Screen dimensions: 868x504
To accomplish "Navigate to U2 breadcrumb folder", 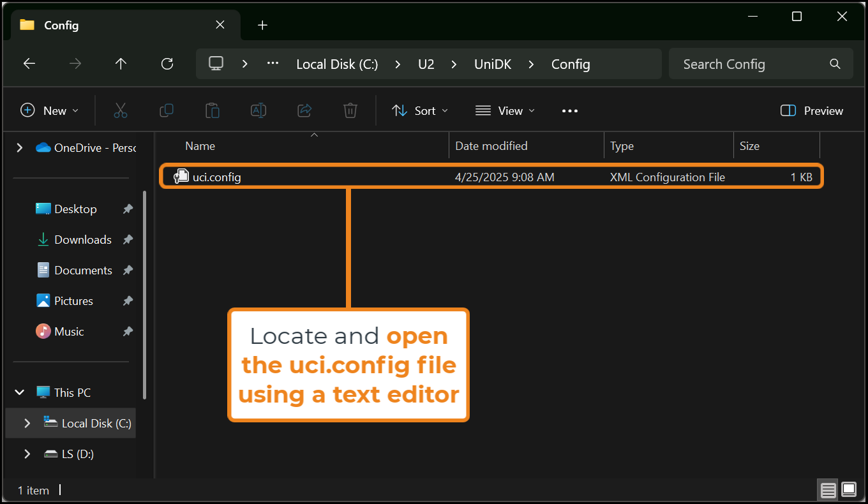I will pyautogui.click(x=426, y=64).
